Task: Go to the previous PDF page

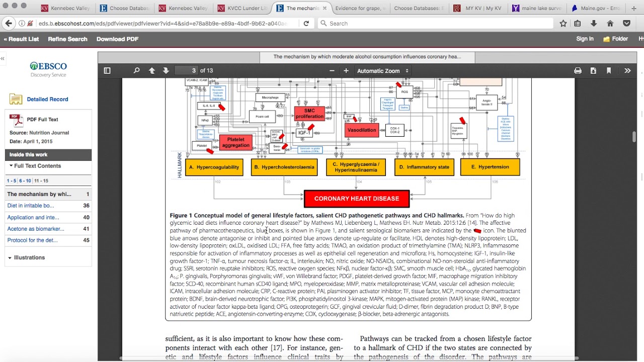Action: (151, 71)
